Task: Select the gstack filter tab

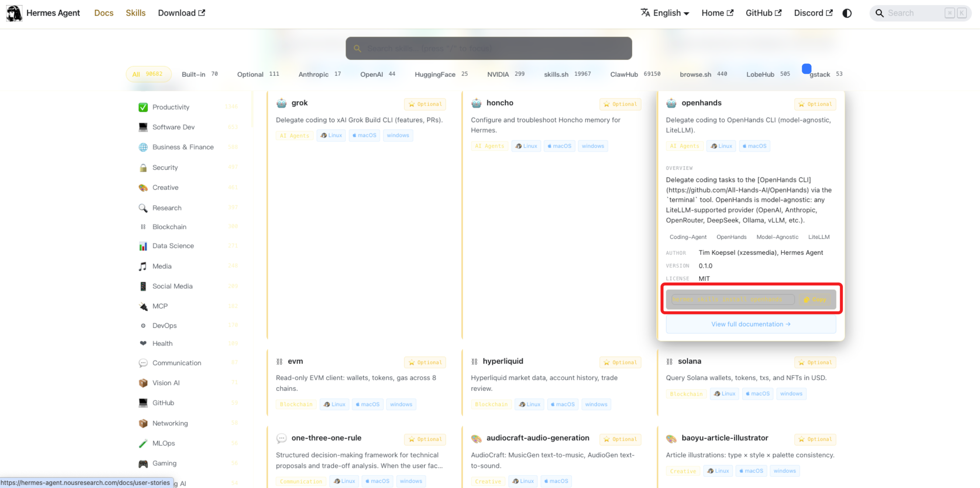Action: pyautogui.click(x=826, y=74)
